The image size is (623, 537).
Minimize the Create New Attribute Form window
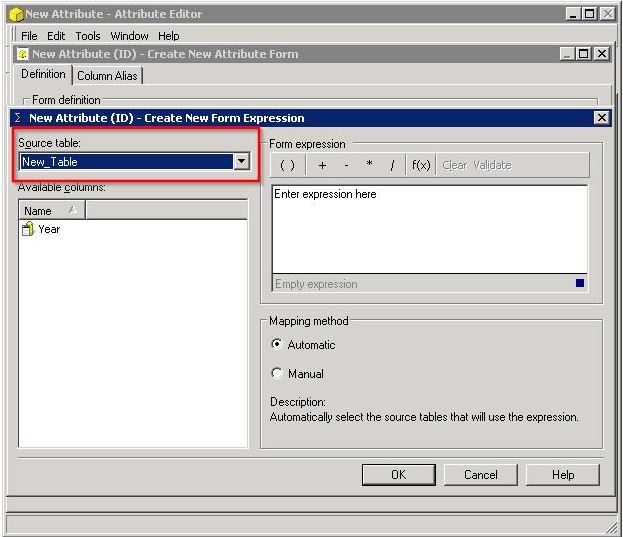(x=567, y=53)
